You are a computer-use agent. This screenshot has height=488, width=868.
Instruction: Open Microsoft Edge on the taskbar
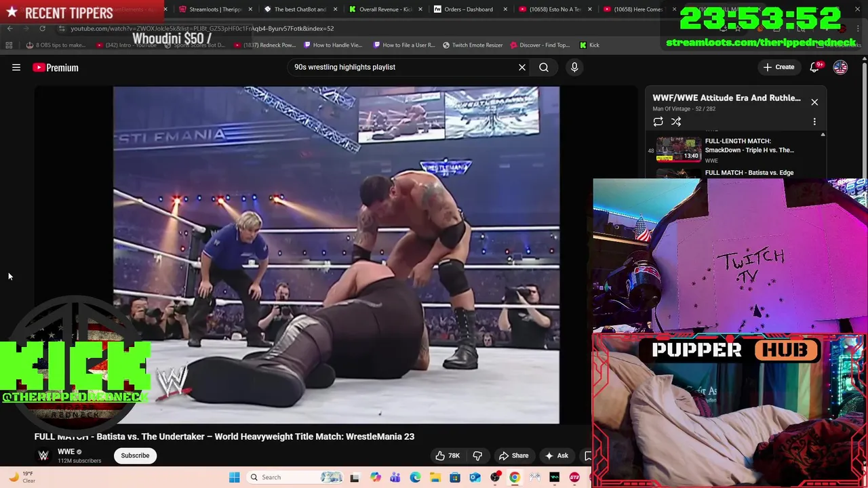point(415,477)
